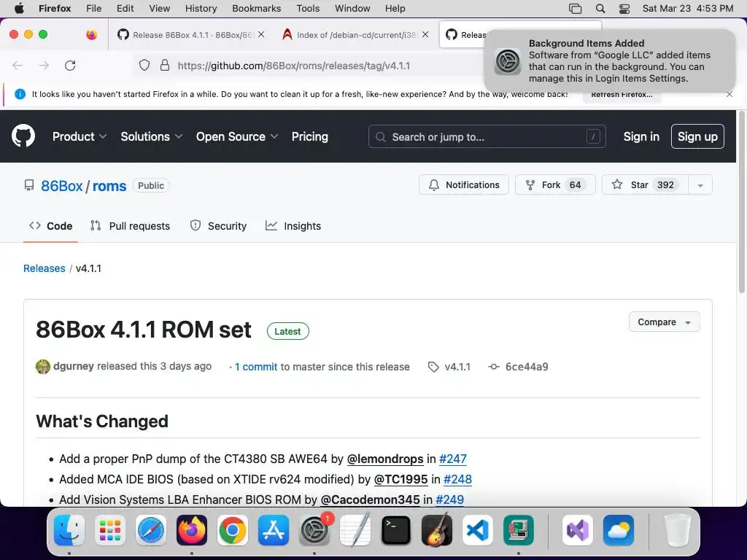Open Launchpad from the Dock
The width and height of the screenshot is (747, 560).
[110, 530]
